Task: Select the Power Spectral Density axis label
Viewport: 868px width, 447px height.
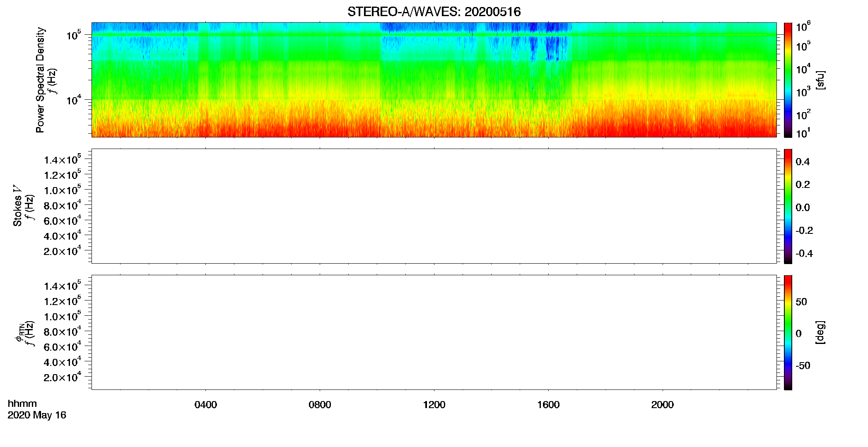Action: [x=40, y=80]
